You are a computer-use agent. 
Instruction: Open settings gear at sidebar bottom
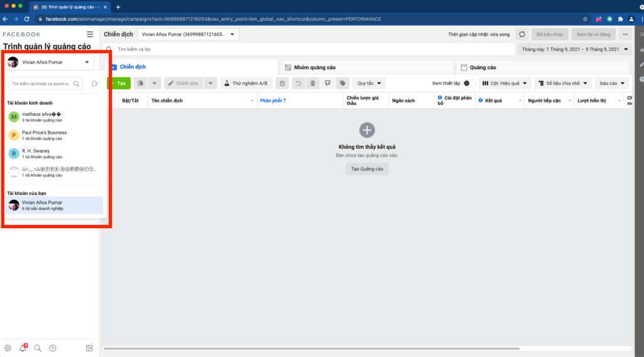click(x=8, y=348)
